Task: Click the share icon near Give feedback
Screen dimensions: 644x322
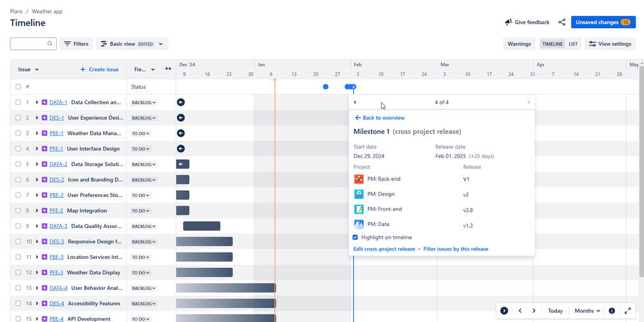Action: (562, 23)
